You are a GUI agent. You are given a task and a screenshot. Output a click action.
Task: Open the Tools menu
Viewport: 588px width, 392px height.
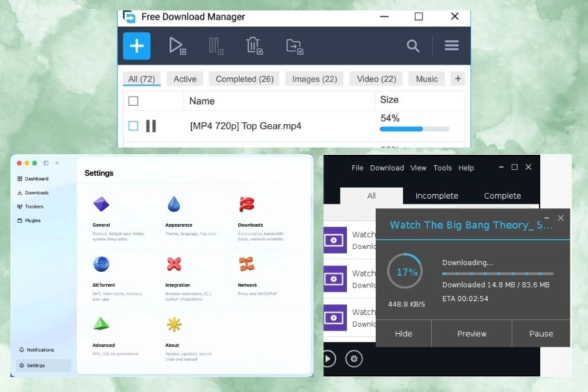442,168
